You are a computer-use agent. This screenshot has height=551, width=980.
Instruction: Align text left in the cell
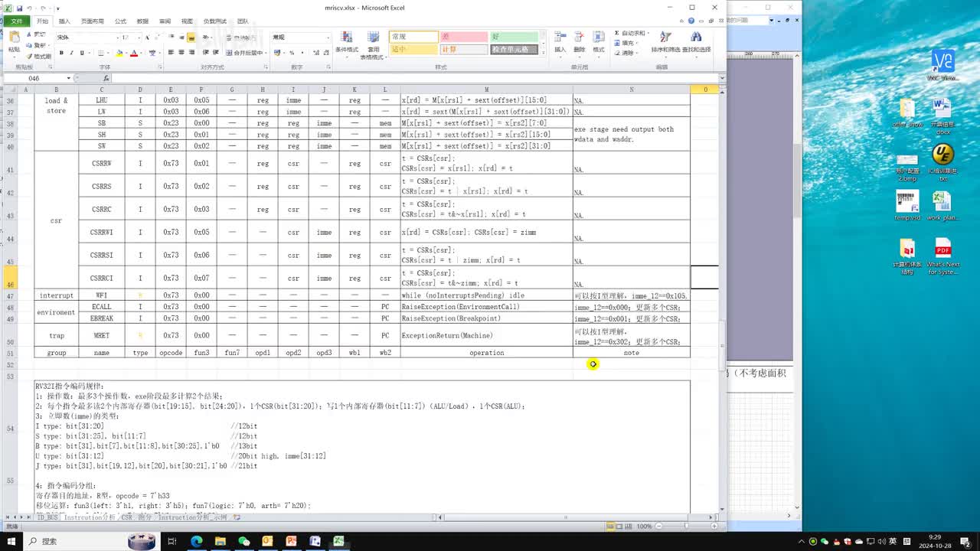171,53
